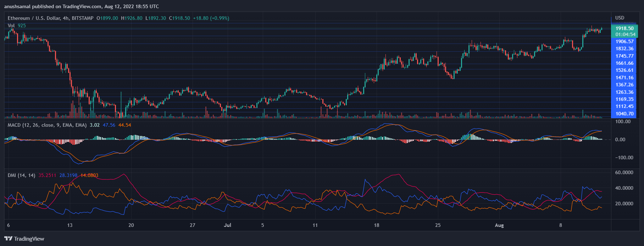Select the 1906.57 price level label
644x246 pixels.
click(x=624, y=41)
